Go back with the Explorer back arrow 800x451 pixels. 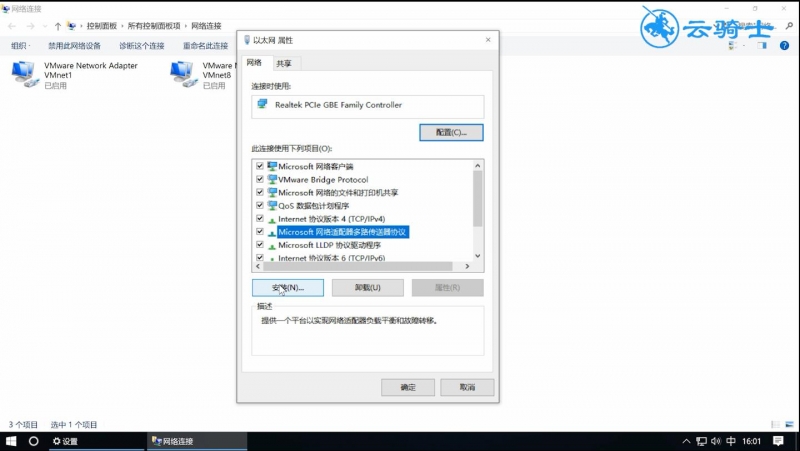click(x=12, y=26)
